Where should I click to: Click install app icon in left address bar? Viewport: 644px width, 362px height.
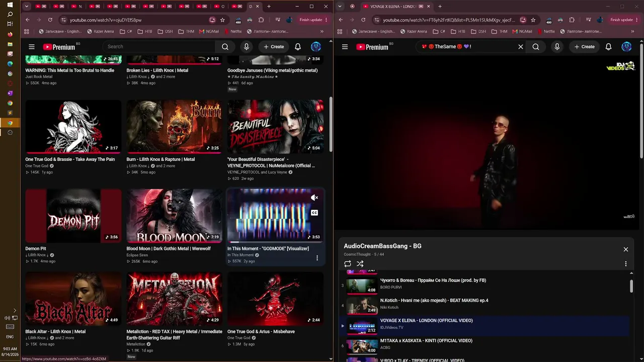[x=212, y=20]
